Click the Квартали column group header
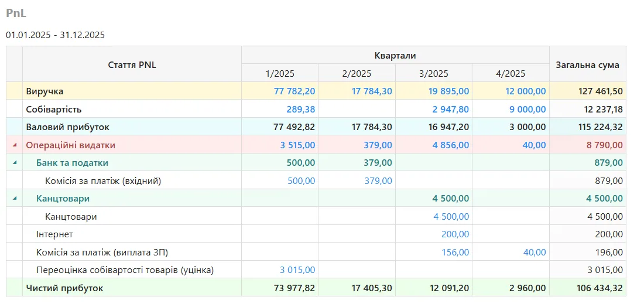The image size is (644, 307). coord(395,56)
